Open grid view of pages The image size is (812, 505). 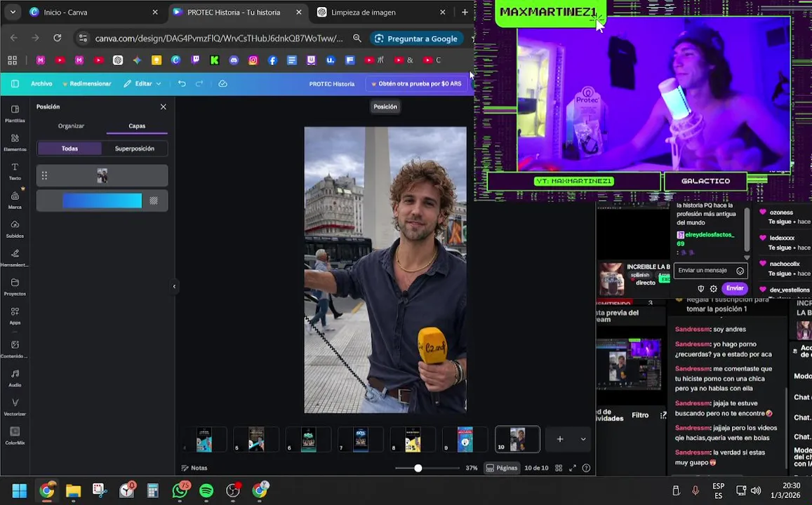coord(559,468)
